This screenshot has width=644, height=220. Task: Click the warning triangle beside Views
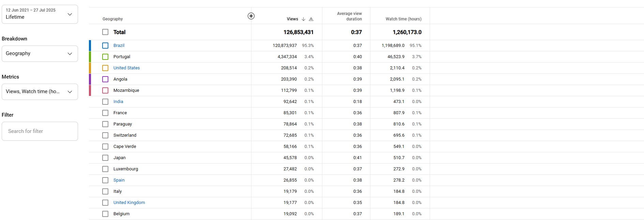pyautogui.click(x=311, y=19)
